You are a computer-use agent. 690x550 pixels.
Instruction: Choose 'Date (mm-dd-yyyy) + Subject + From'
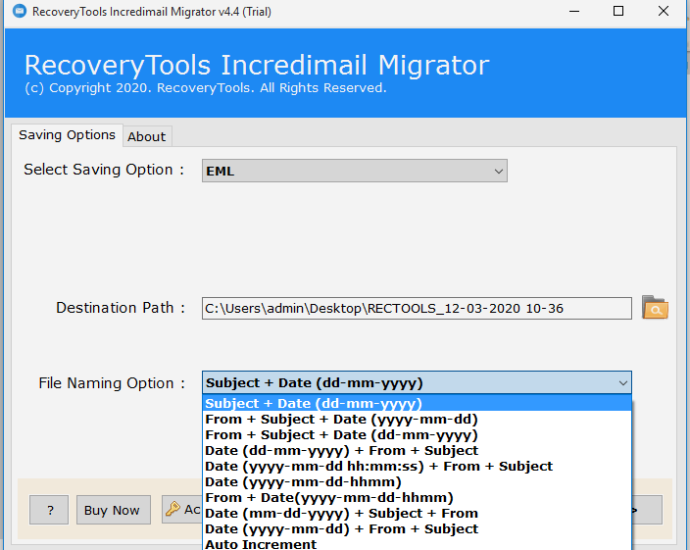tap(341, 513)
